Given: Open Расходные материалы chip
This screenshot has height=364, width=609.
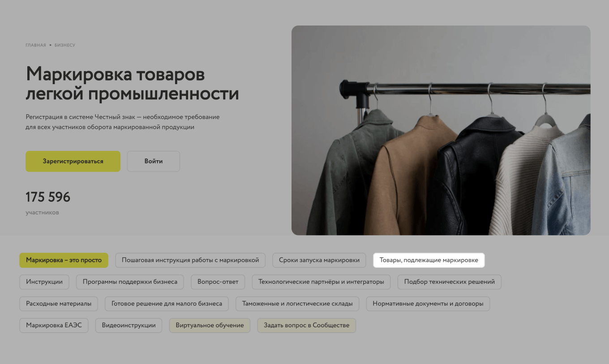Looking at the screenshot, I should tap(59, 304).
